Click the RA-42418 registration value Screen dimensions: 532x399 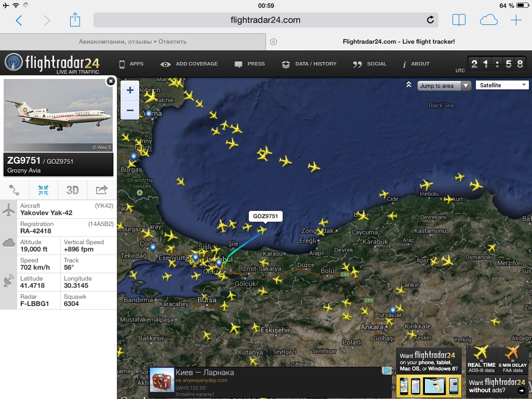(36, 231)
